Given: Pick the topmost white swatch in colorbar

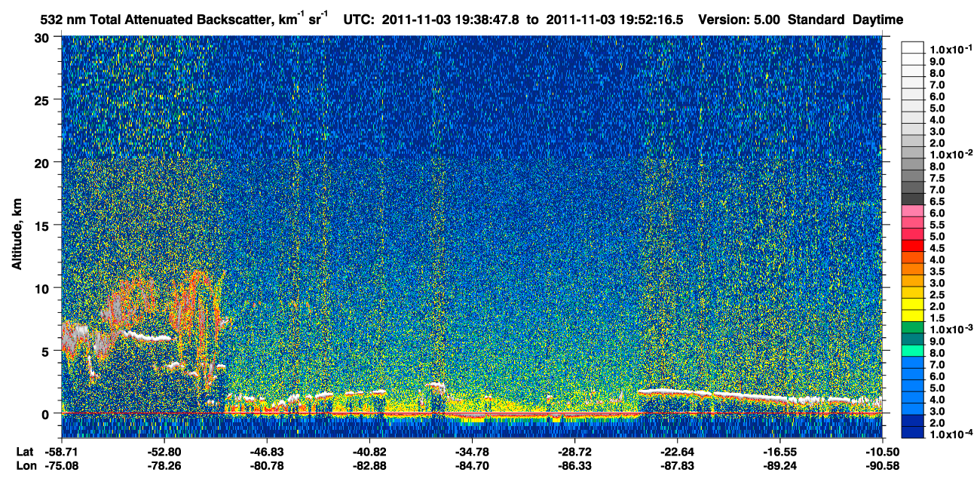Looking at the screenshot, I should pos(913,47).
